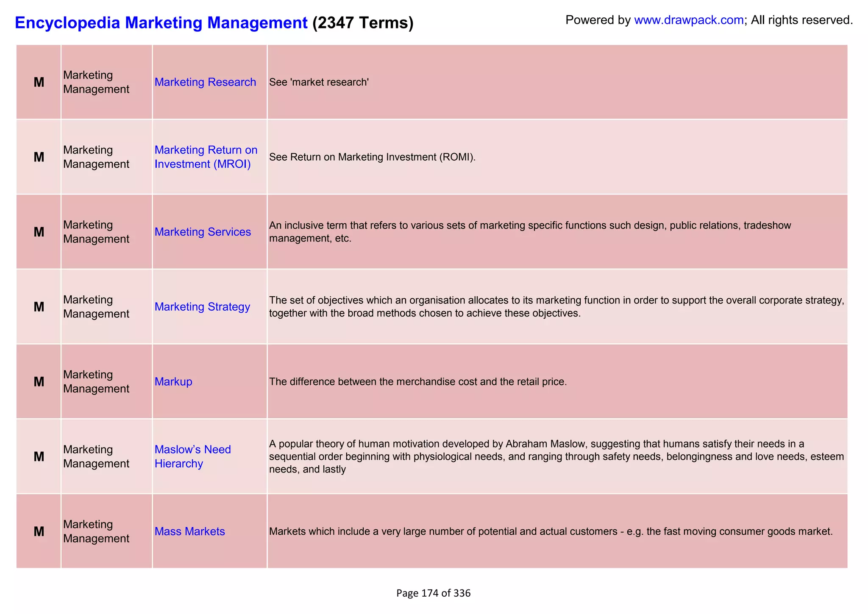Click the Marketing Strategy definition text
Screen dimensions: 868x614
point(556,307)
